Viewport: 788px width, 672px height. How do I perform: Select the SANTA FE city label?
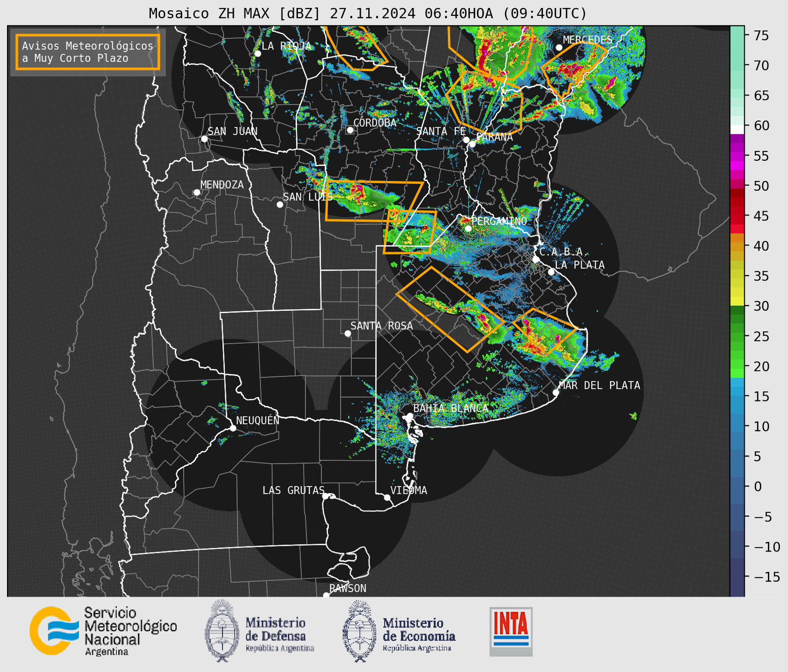pos(441,131)
